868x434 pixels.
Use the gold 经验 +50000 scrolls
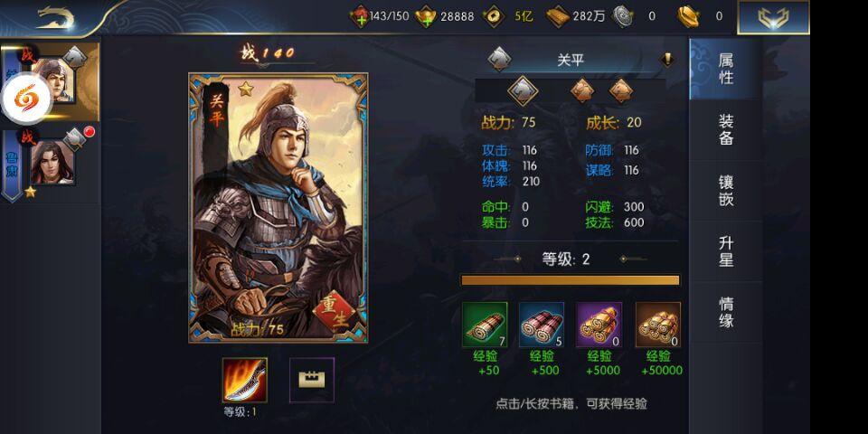pos(658,325)
